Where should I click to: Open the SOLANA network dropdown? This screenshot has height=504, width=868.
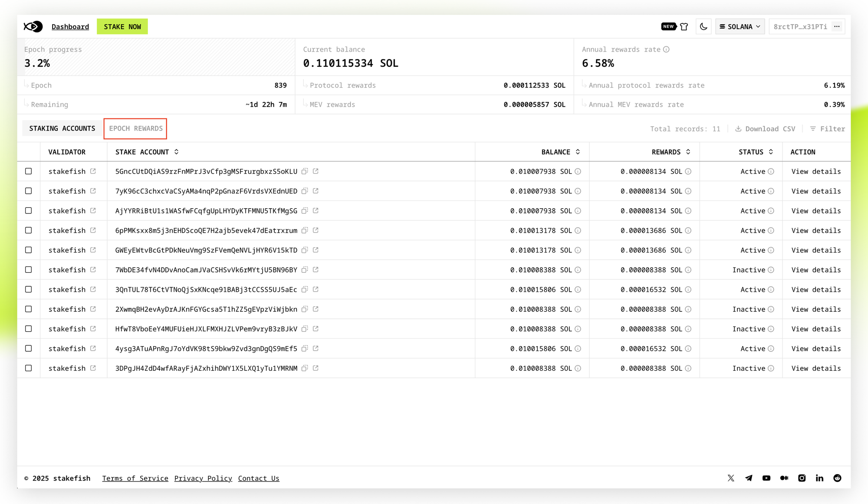[x=740, y=26]
